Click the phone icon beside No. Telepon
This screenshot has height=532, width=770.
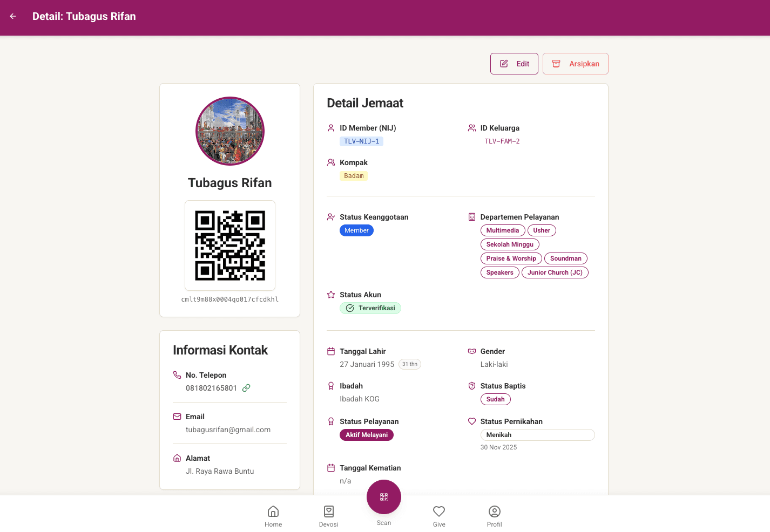click(x=177, y=375)
